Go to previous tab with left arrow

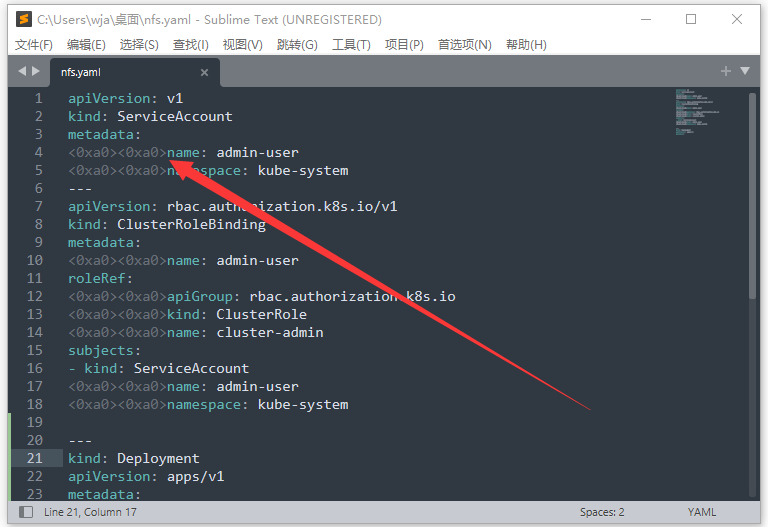pos(22,71)
